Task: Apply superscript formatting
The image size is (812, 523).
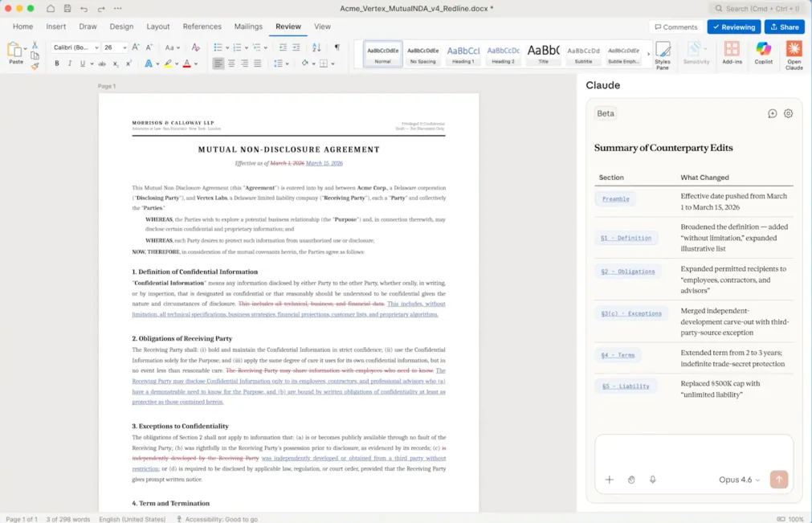Action: coord(129,63)
